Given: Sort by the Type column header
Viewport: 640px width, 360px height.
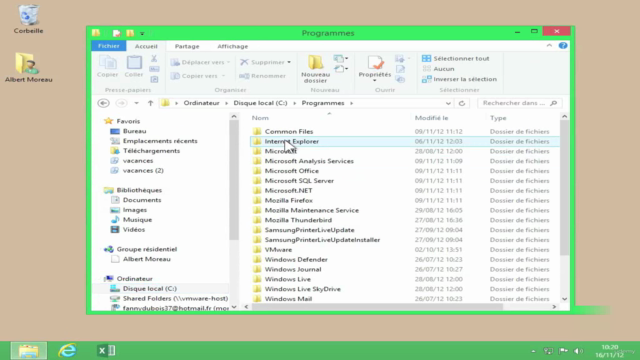Looking at the screenshot, I should point(498,118).
